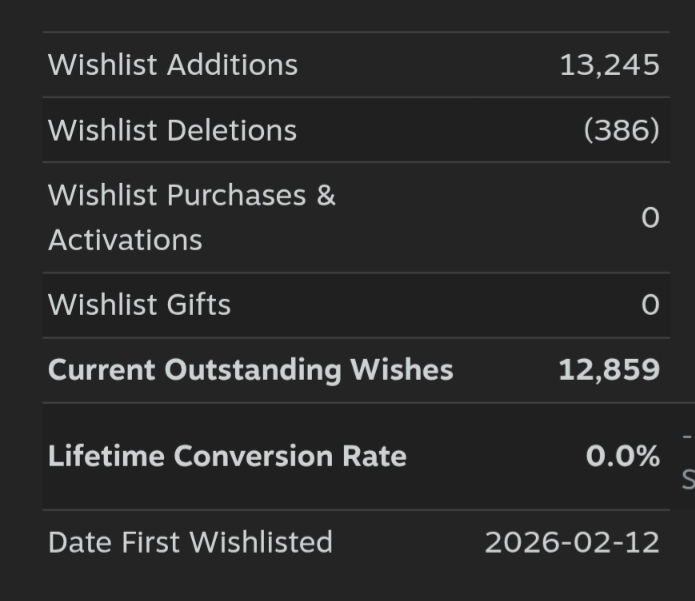Select the 12,859 outstanding wishes value
Viewport: 695px width, 601px height.
tap(608, 370)
